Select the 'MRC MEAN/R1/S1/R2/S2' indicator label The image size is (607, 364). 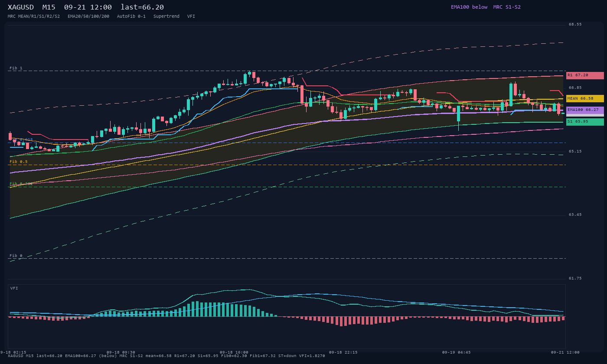pyautogui.click(x=34, y=16)
